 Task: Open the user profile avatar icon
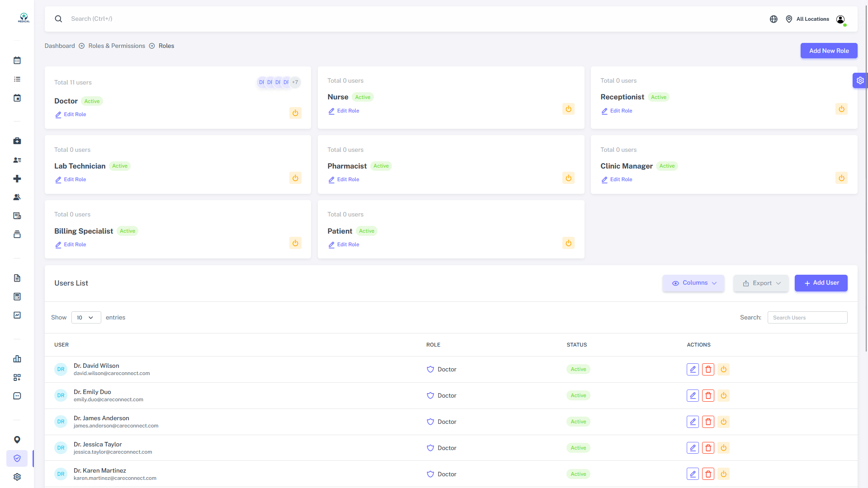[840, 19]
